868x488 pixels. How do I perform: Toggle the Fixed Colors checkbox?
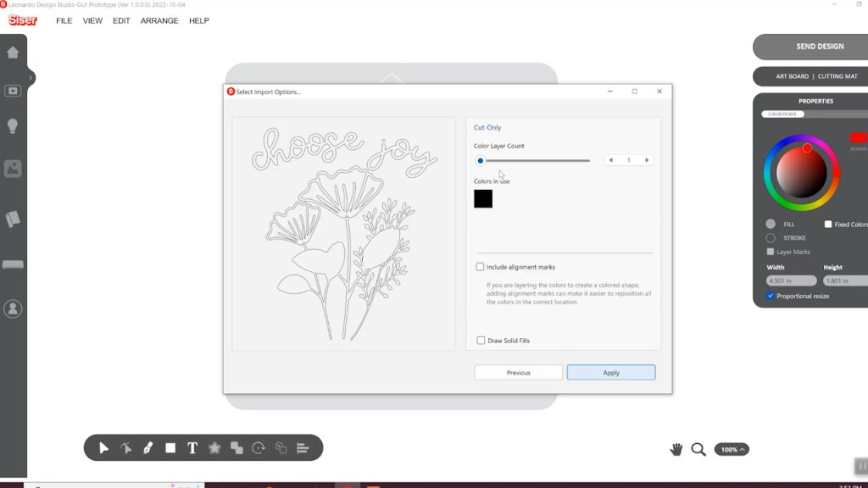point(828,224)
